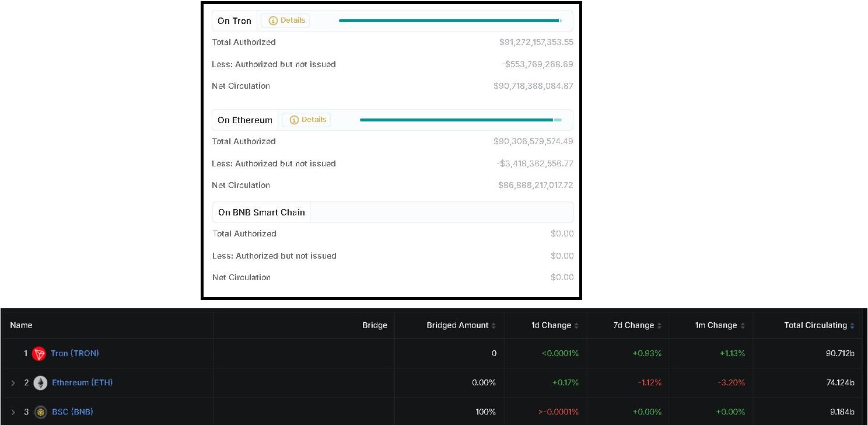Select value -$553,769,268.69
Viewport: 868px width, 425px height.
point(537,64)
